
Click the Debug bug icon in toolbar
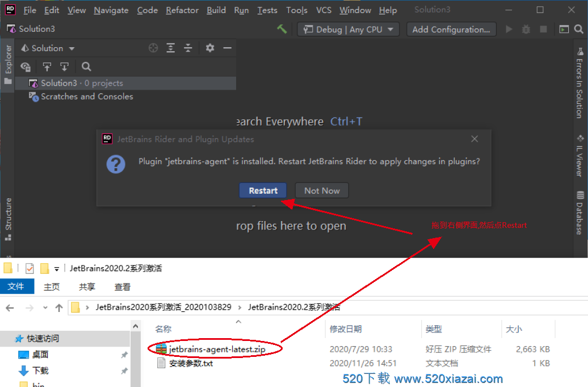[526, 29]
